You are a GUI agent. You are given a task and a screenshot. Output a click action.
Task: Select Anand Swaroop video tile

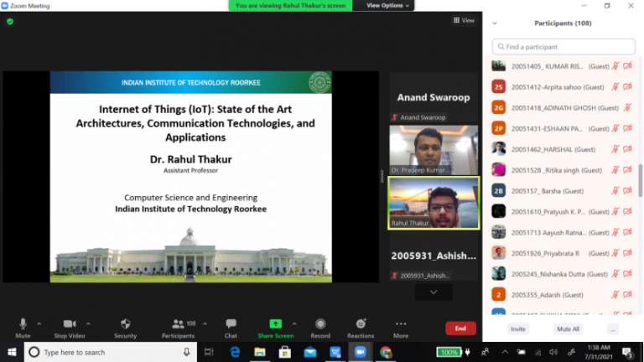tap(434, 98)
